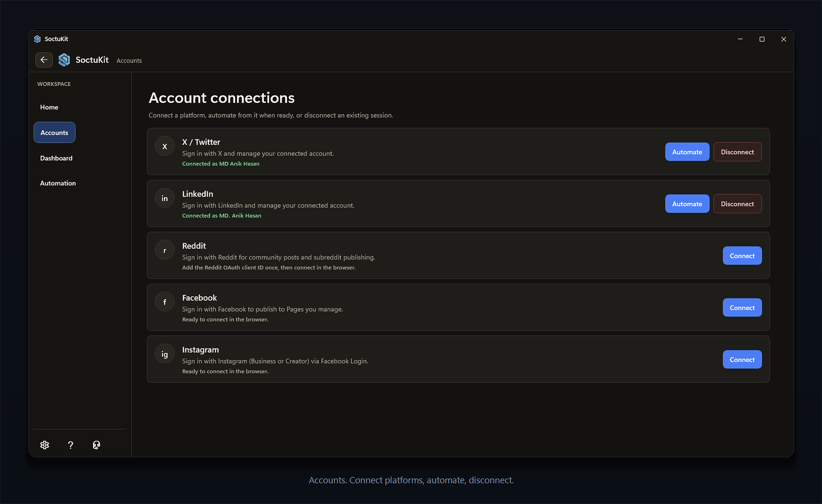This screenshot has width=822, height=504.
Task: Click the Reddit "r" platform icon
Action: coord(165,250)
